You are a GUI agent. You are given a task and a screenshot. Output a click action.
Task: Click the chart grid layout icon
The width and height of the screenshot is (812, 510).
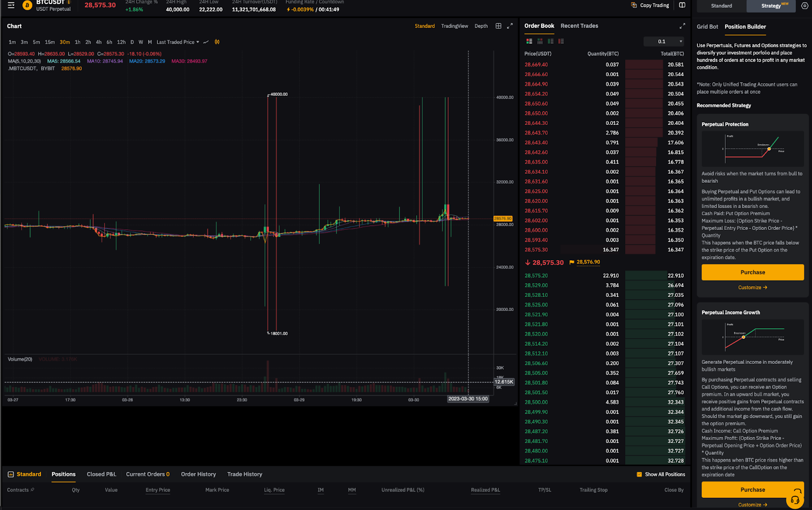click(x=498, y=26)
